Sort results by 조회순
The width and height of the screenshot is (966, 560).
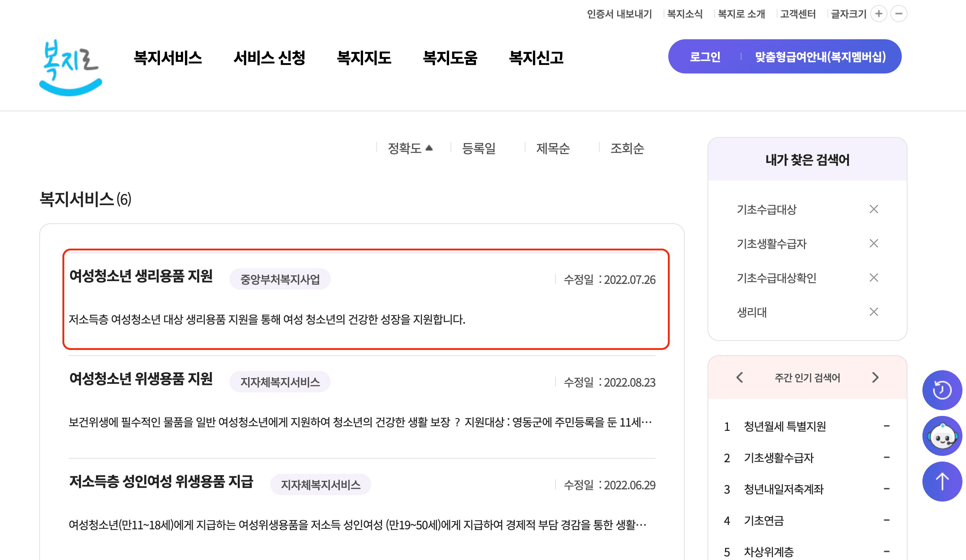coord(627,148)
